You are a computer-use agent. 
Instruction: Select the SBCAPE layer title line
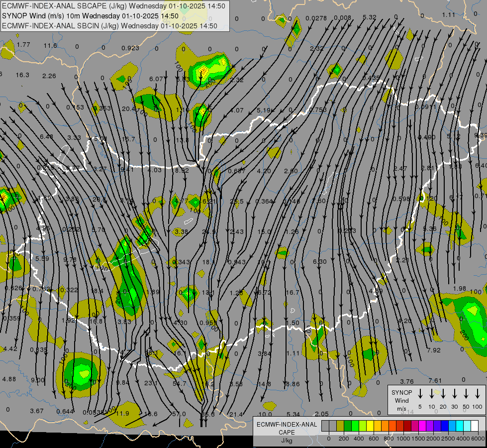(113, 6)
